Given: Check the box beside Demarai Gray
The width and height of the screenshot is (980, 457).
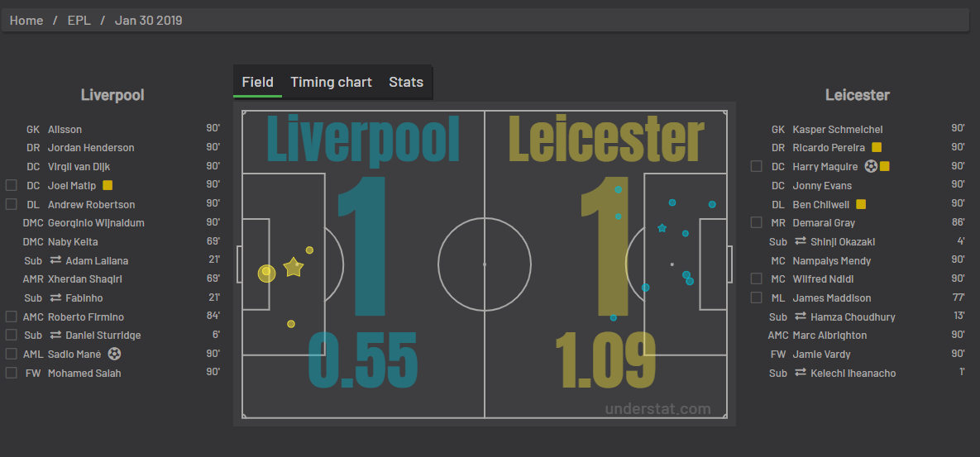Looking at the screenshot, I should (756, 222).
